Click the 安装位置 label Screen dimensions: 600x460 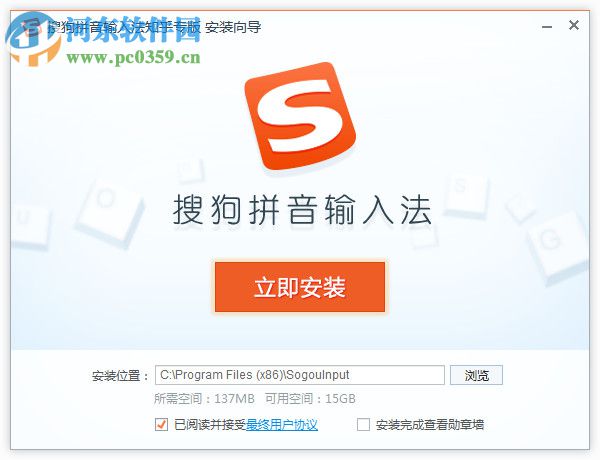(120, 376)
